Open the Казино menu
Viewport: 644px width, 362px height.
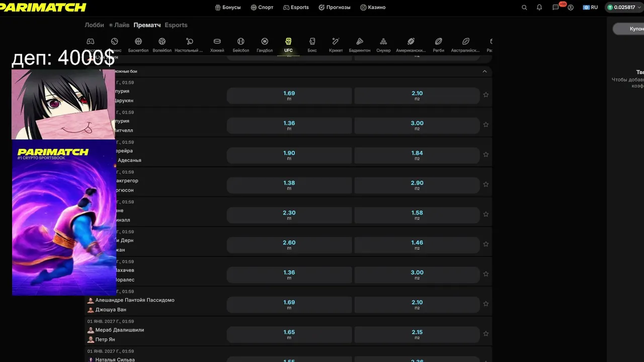click(373, 8)
